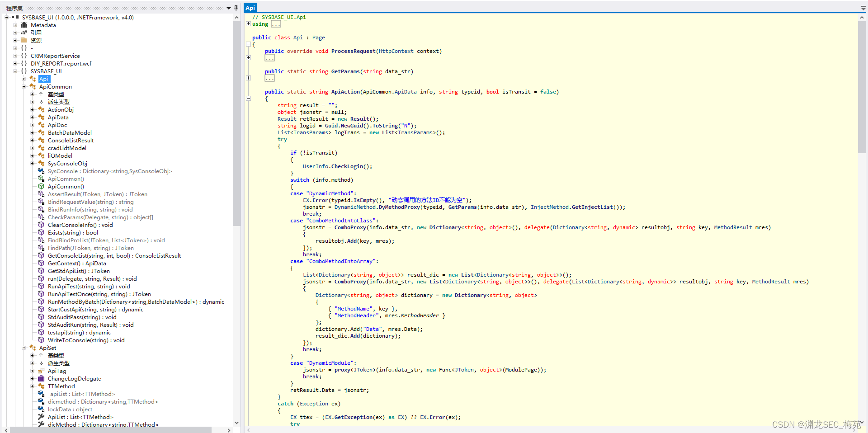Click the ComboProxy call in ComboMethodIntoClass case
Image resolution: width=868 pixels, height=433 pixels.
pyautogui.click(x=350, y=227)
